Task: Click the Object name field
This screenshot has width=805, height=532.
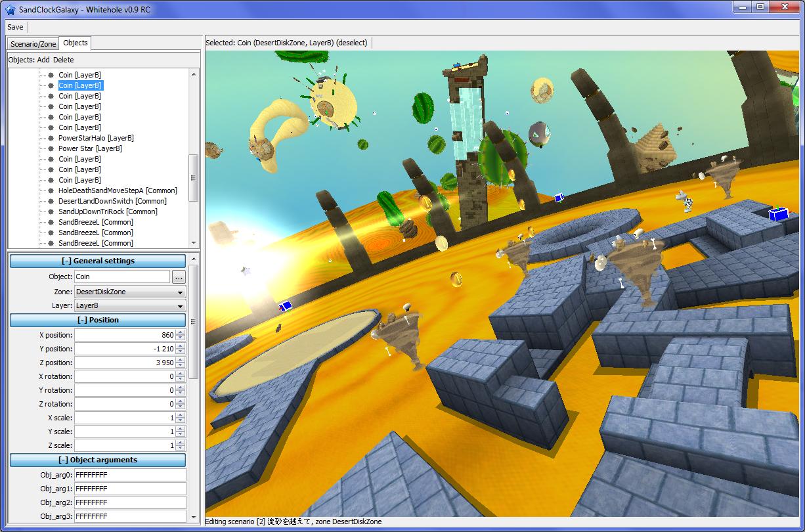Action: tap(122, 277)
